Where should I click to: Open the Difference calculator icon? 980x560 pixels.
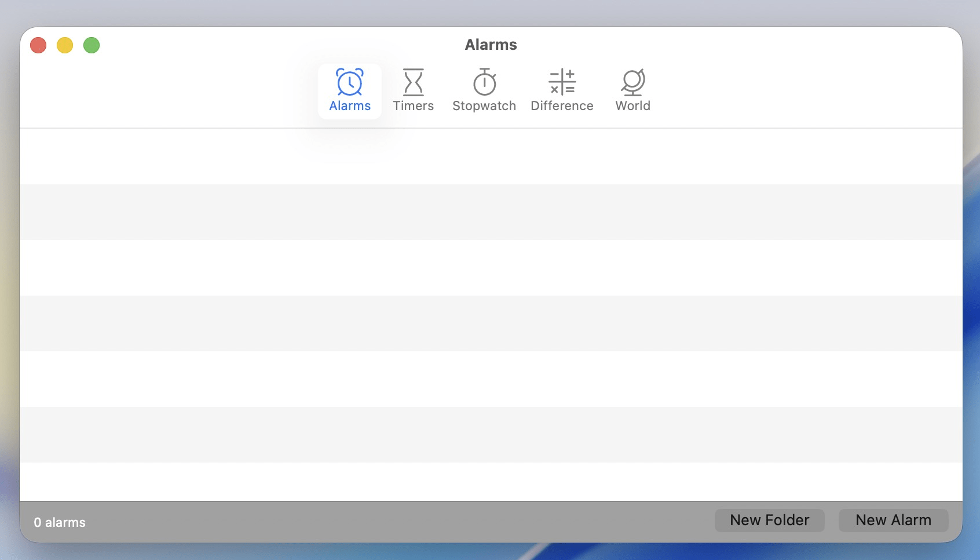[562, 82]
